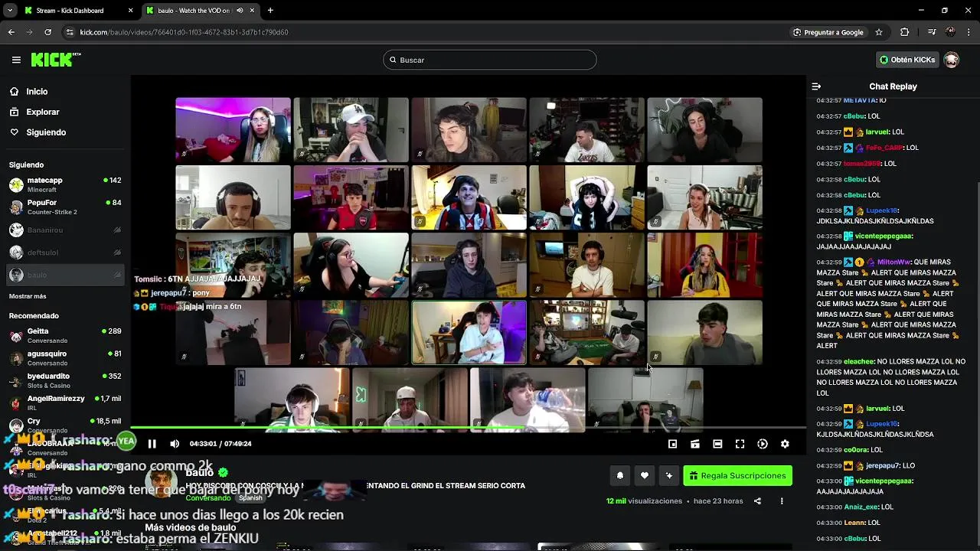Image resolution: width=980 pixels, height=551 pixels.
Task: Seek on the video progress bar
Action: click(x=468, y=427)
